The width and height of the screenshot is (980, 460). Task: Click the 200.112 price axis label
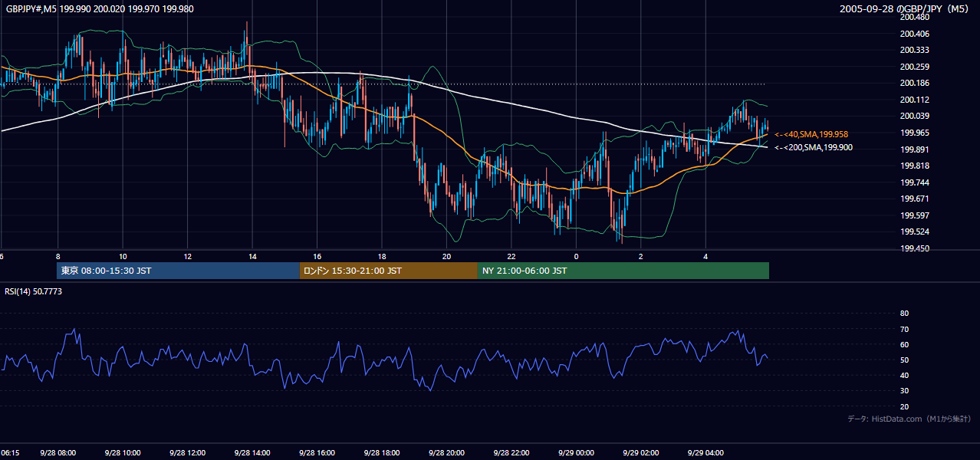pyautogui.click(x=914, y=100)
